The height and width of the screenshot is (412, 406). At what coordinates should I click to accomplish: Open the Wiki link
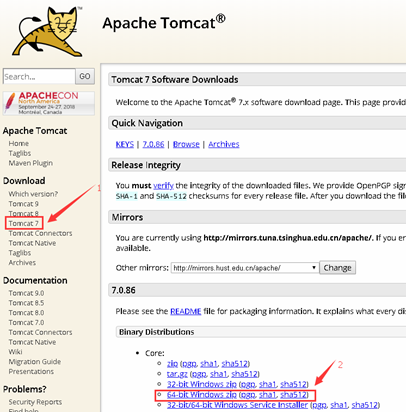tap(15, 352)
